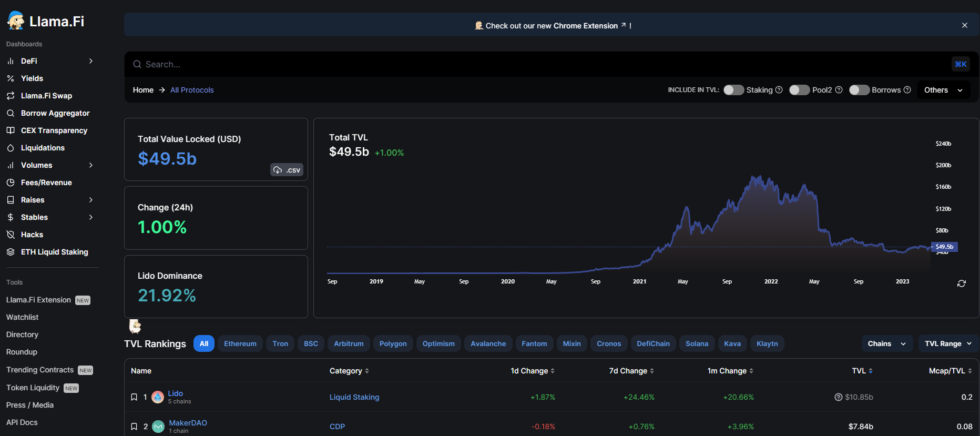
Task: Click the $49.5b marker on chart axis
Action: click(945, 247)
